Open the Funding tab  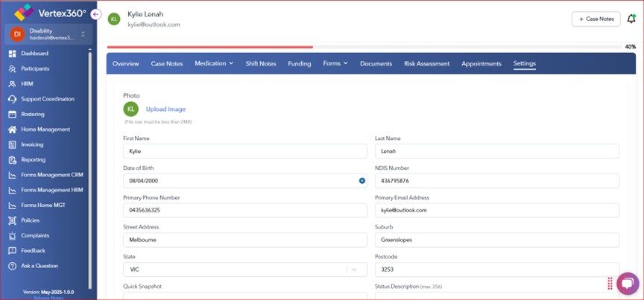coord(300,64)
